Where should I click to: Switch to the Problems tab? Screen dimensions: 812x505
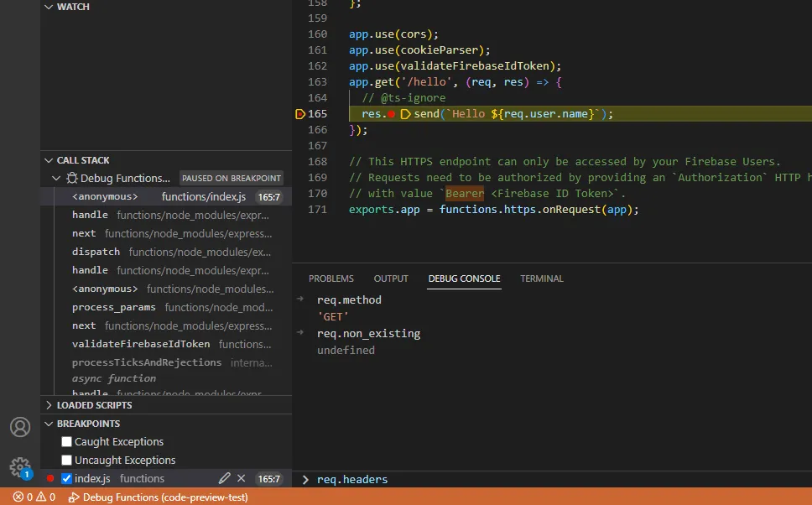click(331, 279)
